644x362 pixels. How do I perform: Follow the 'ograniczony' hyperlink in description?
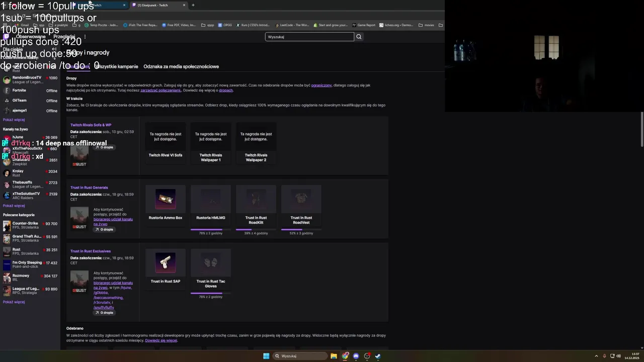point(321,85)
